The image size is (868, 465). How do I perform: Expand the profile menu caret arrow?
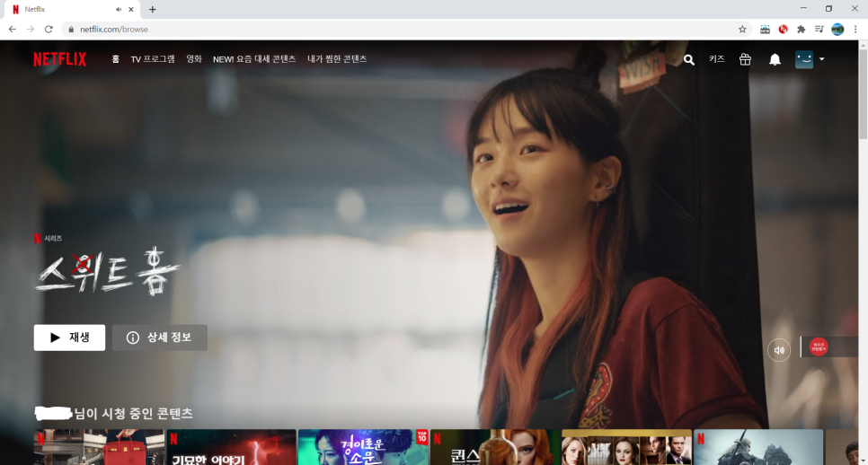point(821,59)
